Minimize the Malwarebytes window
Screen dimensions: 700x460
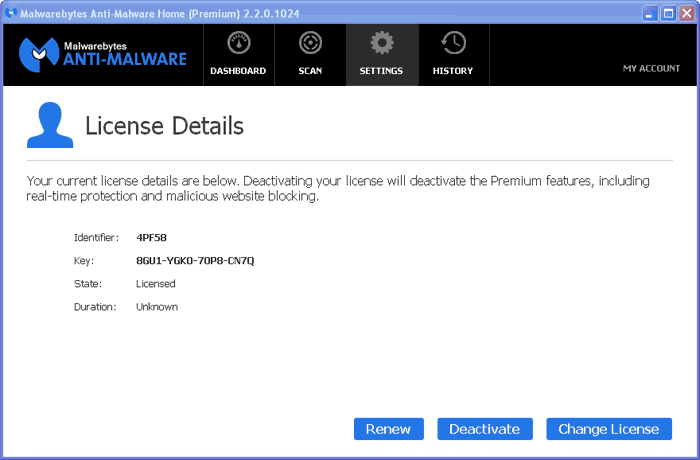(x=650, y=13)
